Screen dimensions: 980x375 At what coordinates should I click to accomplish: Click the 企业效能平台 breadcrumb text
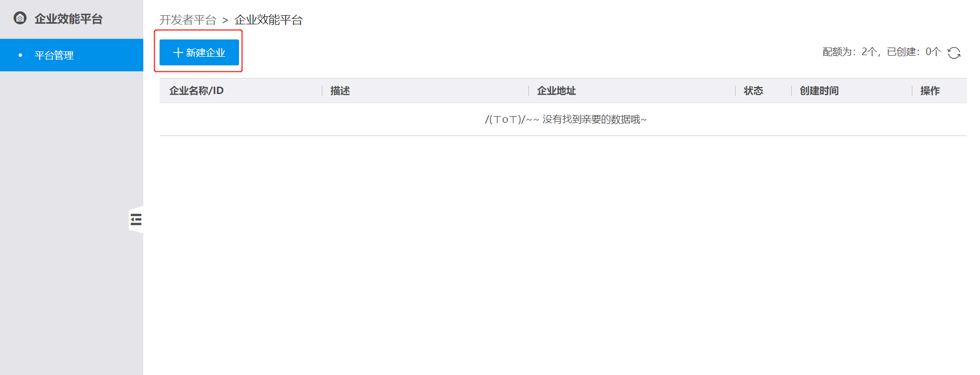[268, 20]
